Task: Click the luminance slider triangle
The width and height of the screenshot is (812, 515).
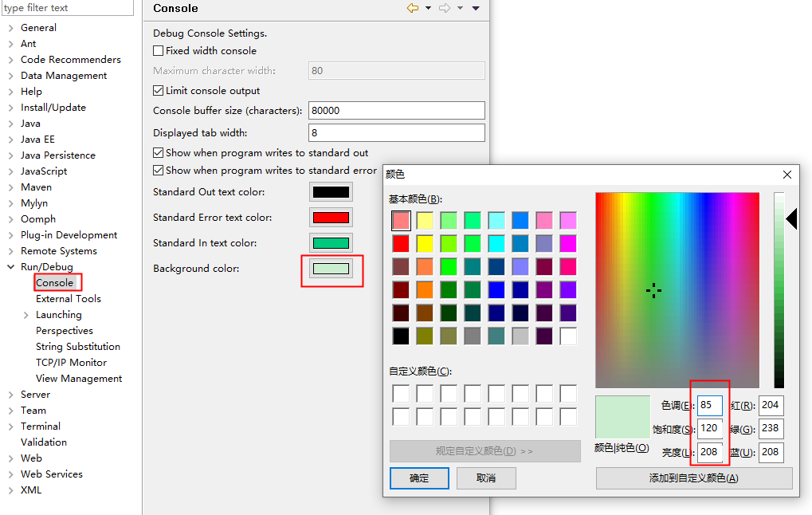Action: 791,218
